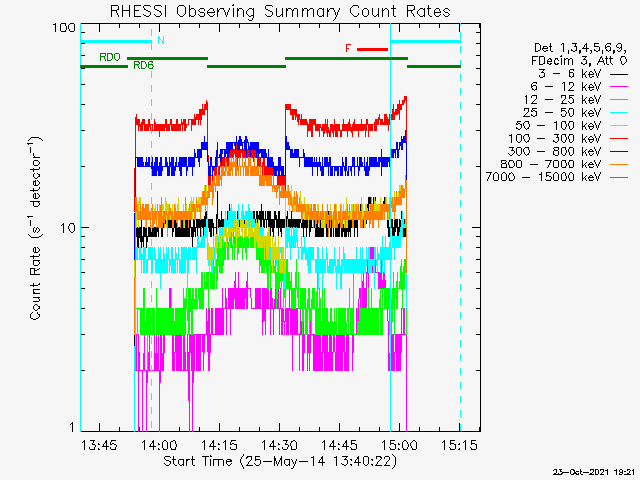Screen dimensions: 640x480
Task: Click the 15:15 time axis label
Action: coord(459,445)
